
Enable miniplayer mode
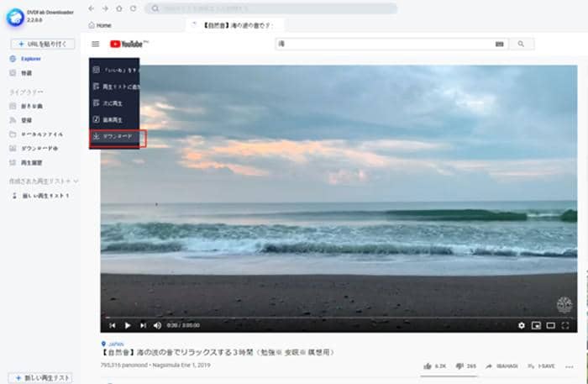536,325
